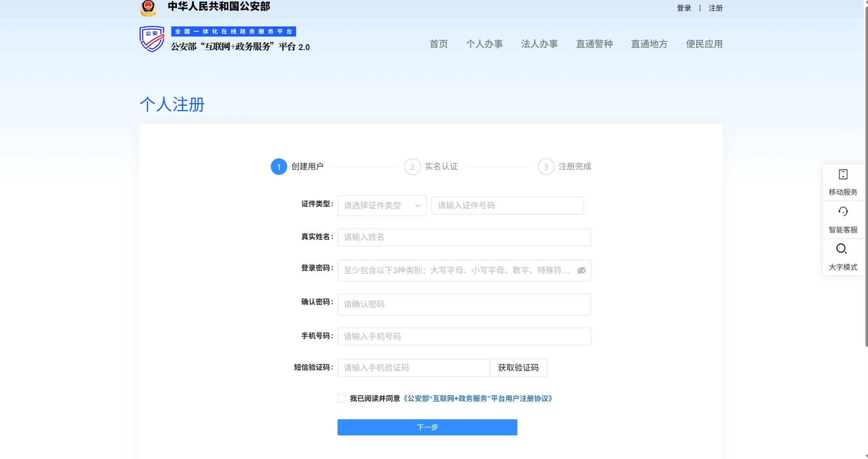Click the magnifier icon above 大字模式
Image resolution: width=868 pixels, height=459 pixels.
tap(842, 249)
